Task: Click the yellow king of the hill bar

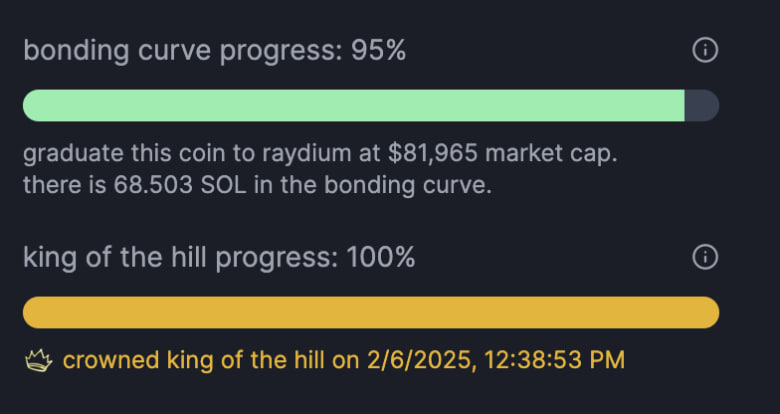Action: pos(371,312)
